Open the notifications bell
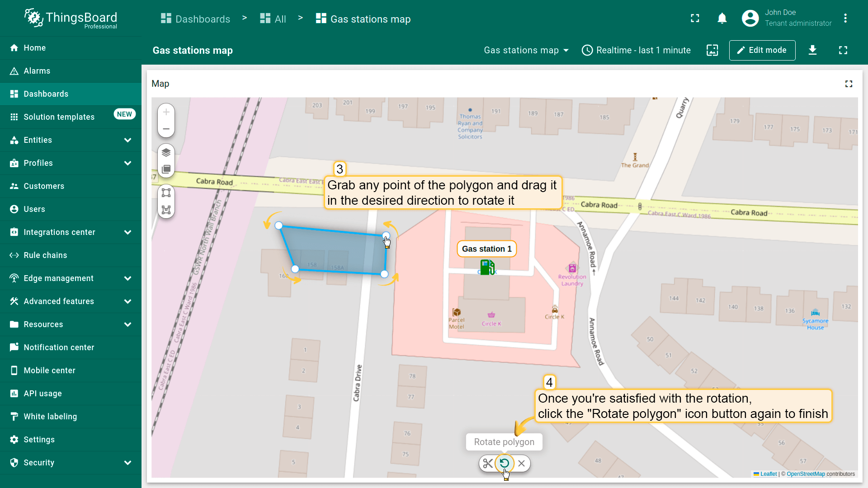Viewport: 868px width, 488px height. [x=722, y=19]
